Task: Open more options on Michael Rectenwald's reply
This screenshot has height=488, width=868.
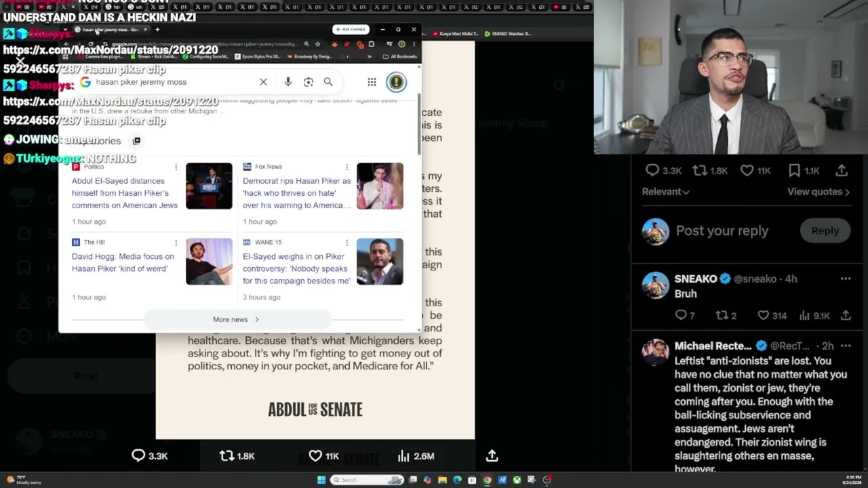Action: pos(846,346)
